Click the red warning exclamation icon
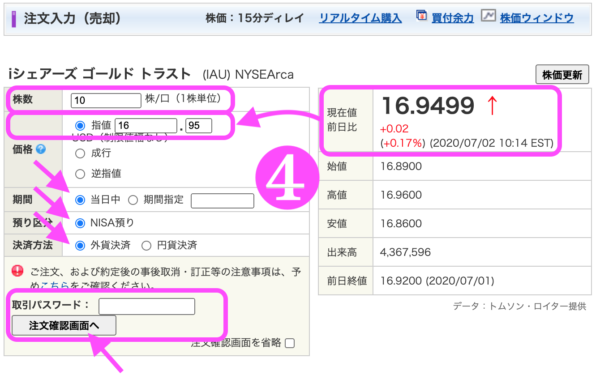 pyautogui.click(x=17, y=271)
